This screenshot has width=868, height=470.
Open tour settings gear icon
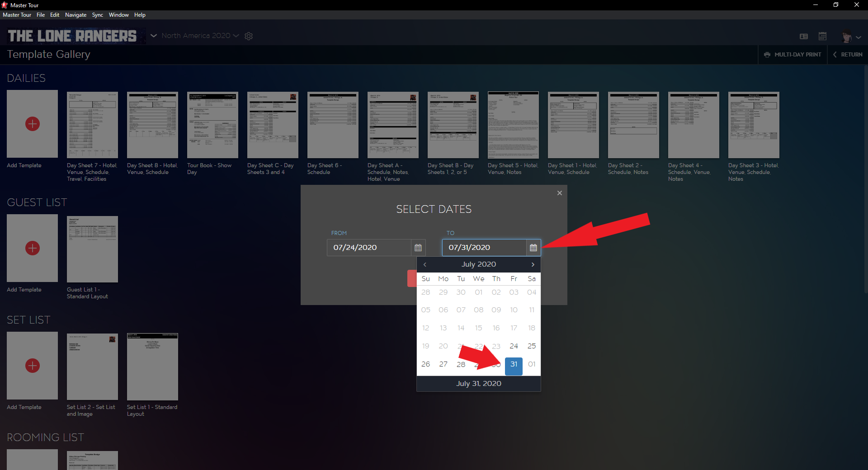point(249,36)
